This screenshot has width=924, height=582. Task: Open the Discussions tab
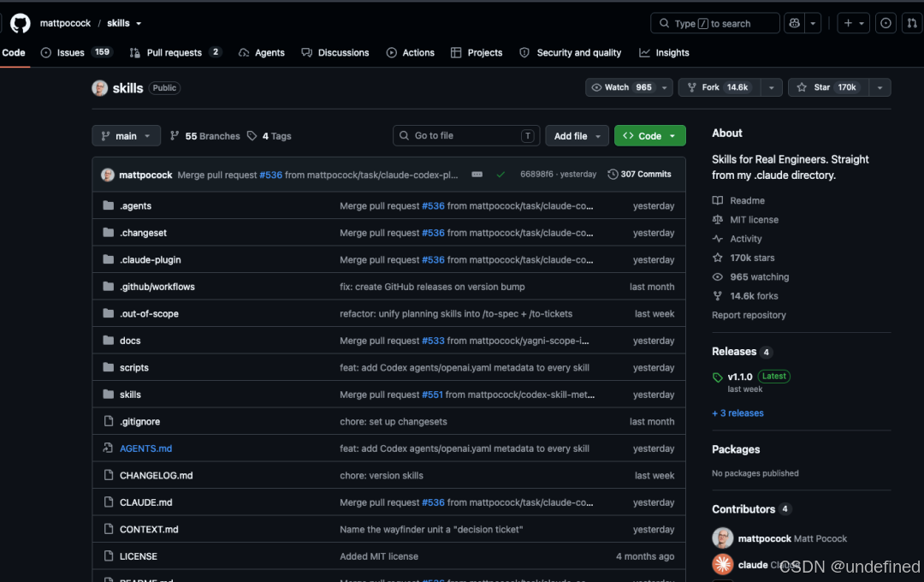(x=335, y=52)
